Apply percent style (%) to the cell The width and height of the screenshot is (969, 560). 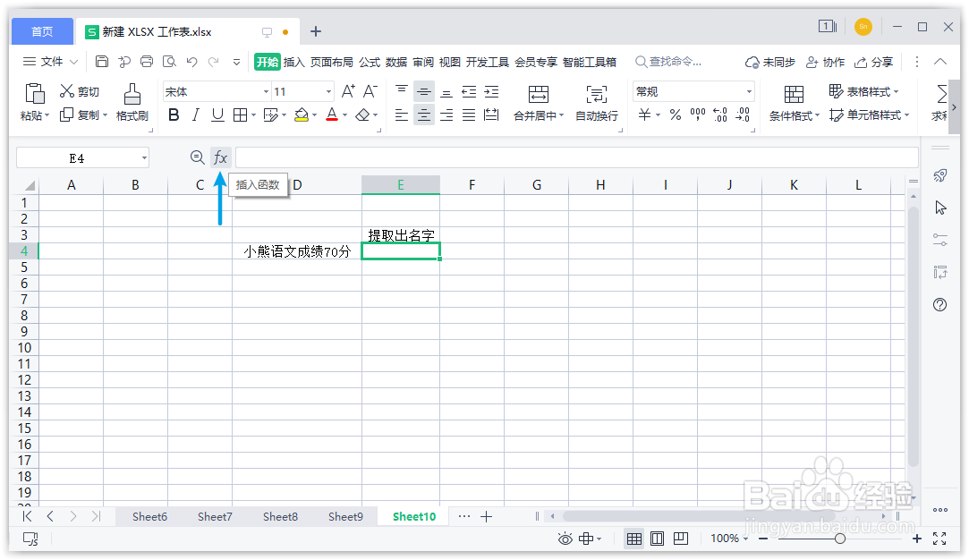click(x=676, y=115)
